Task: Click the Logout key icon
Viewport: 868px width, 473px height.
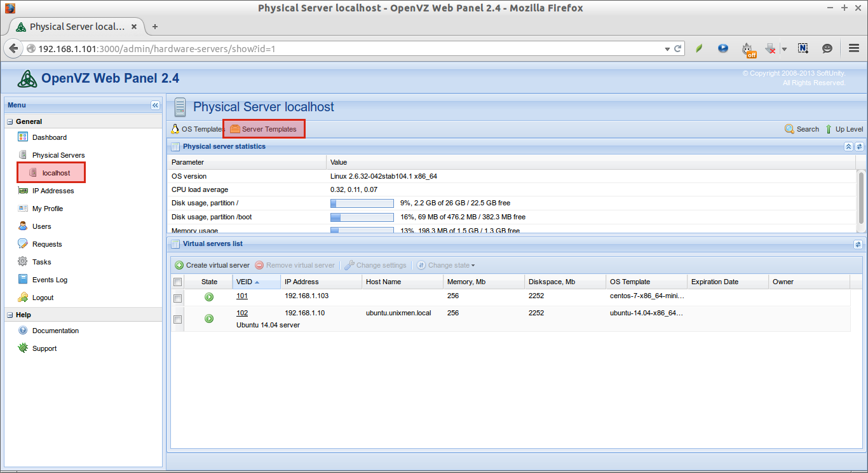Action: (23, 297)
